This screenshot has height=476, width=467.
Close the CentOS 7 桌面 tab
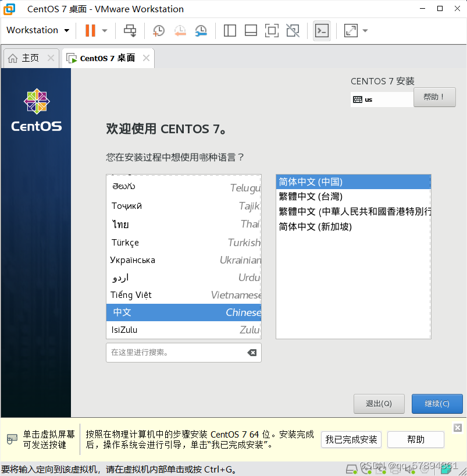click(x=146, y=58)
